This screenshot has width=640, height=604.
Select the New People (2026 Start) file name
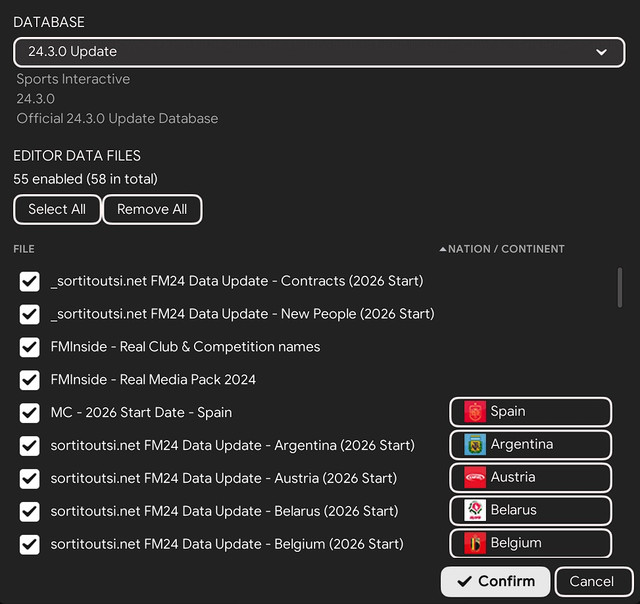(242, 314)
